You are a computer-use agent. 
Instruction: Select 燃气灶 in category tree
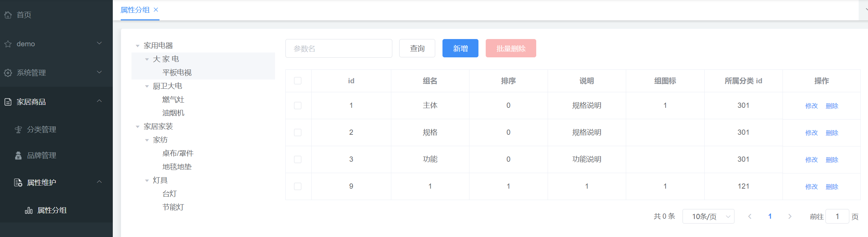tap(173, 99)
